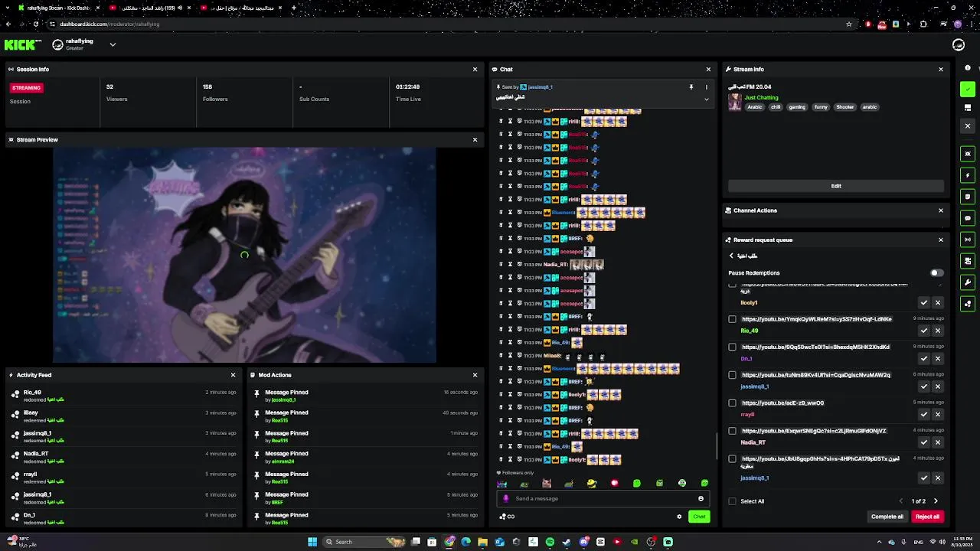Approve the Dn_1 reward request
The height and width of the screenshot is (551, 980).
pyautogui.click(x=924, y=358)
